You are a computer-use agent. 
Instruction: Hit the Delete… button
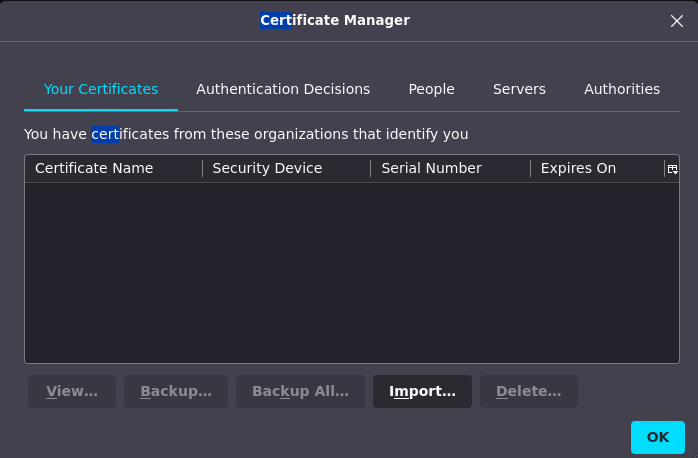tap(528, 391)
